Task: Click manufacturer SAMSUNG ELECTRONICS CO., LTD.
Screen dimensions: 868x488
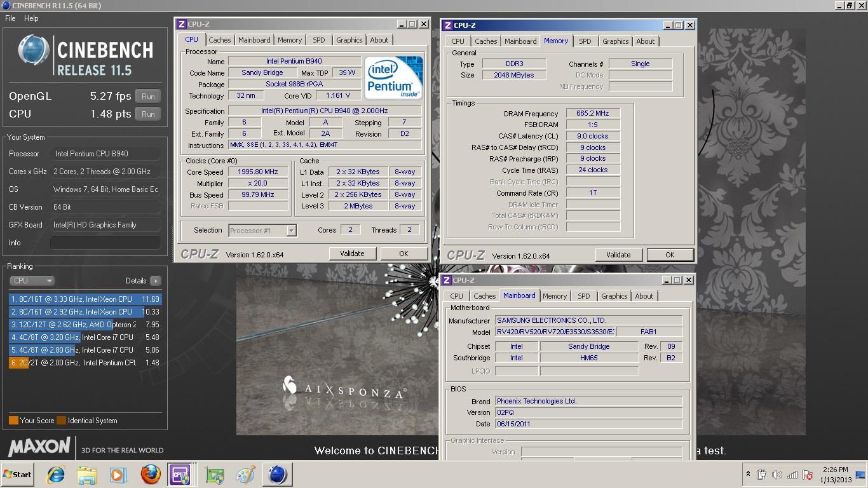Action: click(x=588, y=321)
